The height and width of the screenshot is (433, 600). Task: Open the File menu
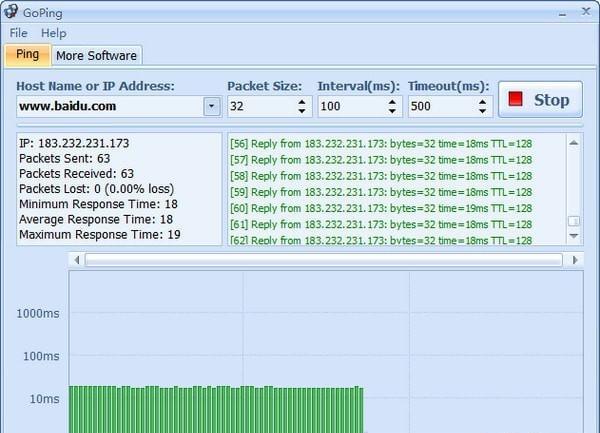(x=18, y=33)
